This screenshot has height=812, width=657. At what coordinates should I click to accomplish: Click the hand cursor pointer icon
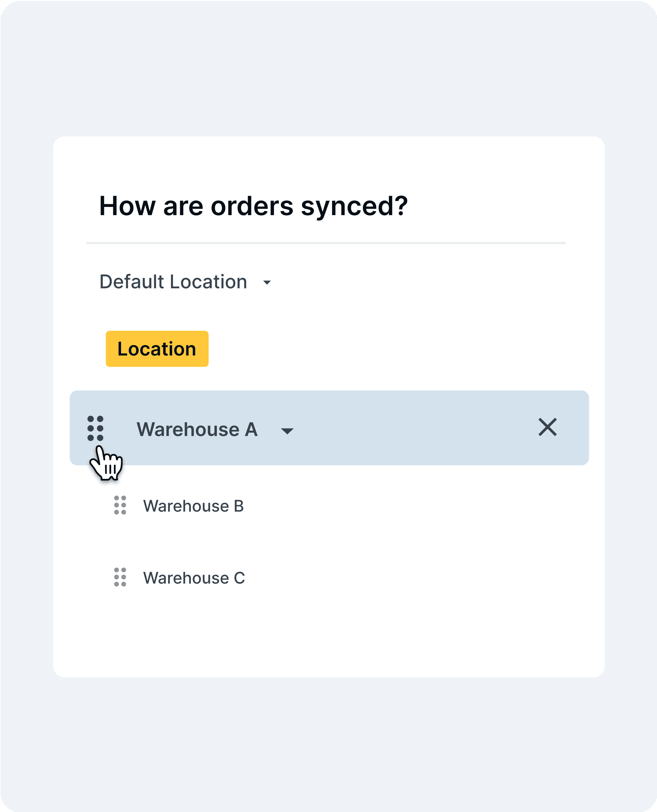coord(107,464)
